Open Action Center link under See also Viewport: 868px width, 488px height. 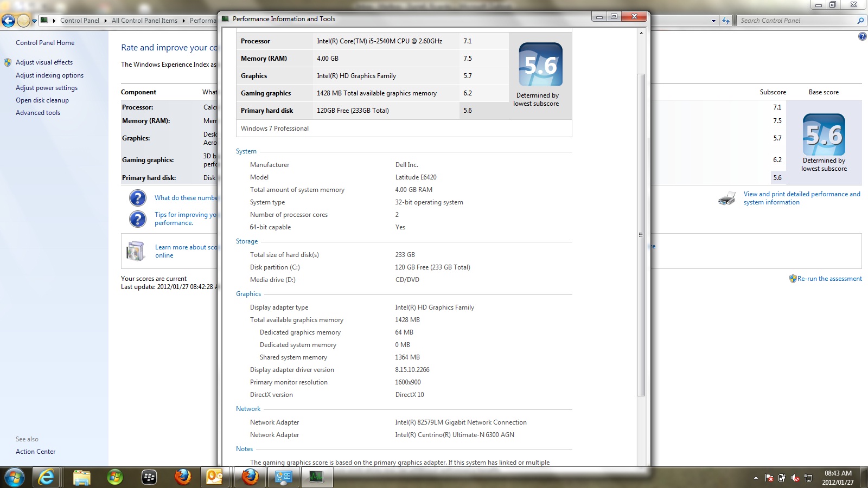(x=35, y=452)
